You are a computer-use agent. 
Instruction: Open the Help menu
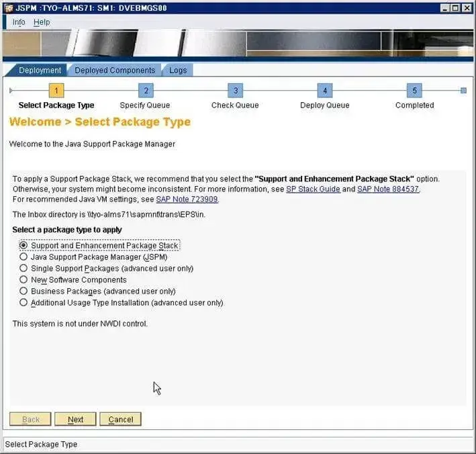(42, 22)
